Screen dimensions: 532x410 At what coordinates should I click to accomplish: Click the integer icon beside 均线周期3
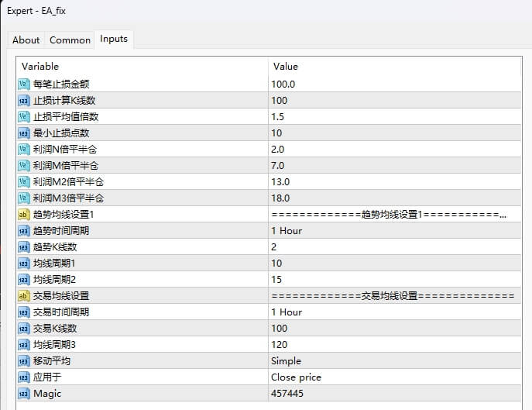pos(24,345)
